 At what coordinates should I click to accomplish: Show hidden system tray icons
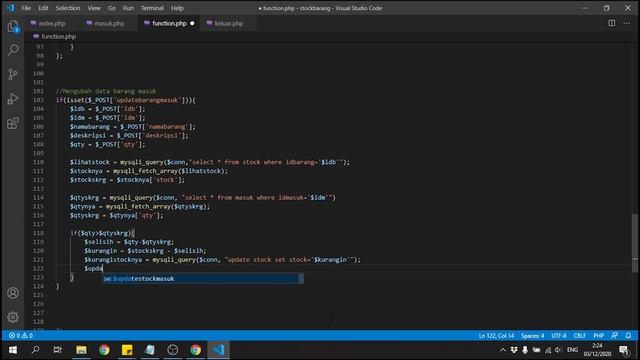[x=503, y=350]
